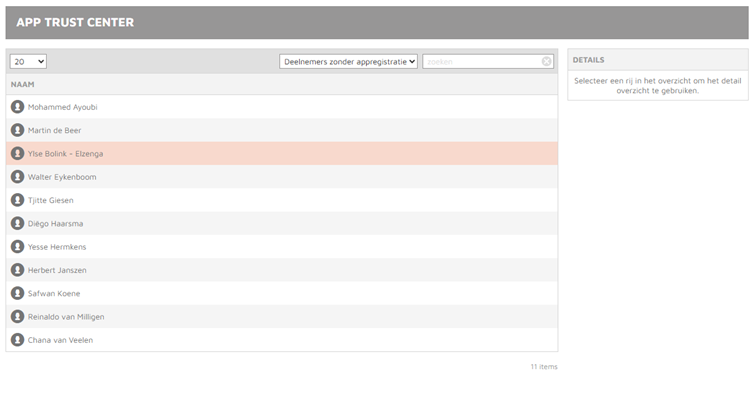Select the name Walter Eykenboom

(x=62, y=177)
